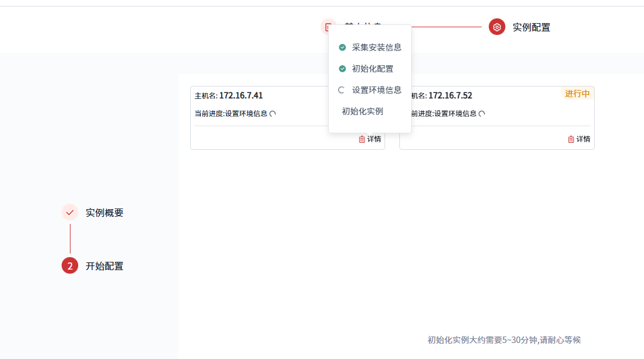Viewport: 644px width, 359px height.
Task: Click the hostname 172.16.7.41
Action: click(241, 95)
